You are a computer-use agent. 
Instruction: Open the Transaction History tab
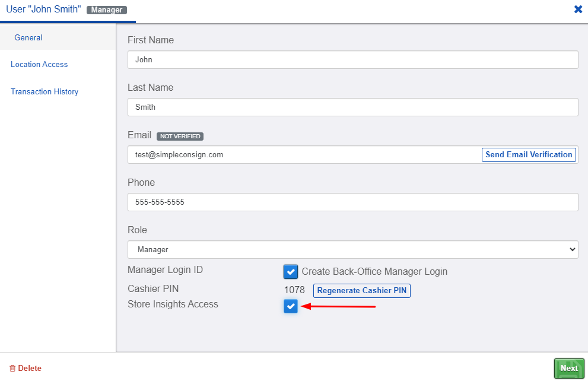pos(45,91)
